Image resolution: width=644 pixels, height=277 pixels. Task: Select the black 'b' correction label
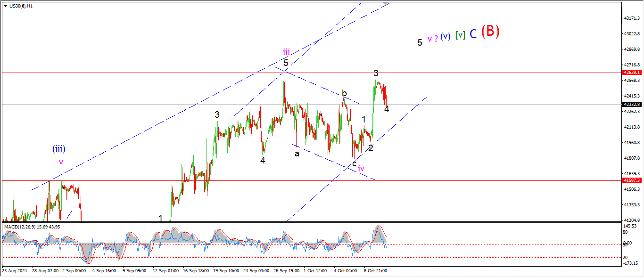345,93
